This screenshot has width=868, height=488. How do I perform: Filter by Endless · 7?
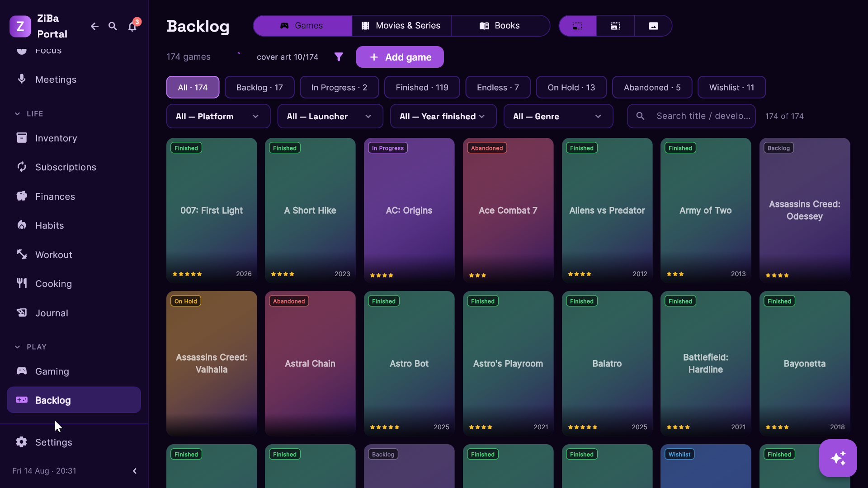pos(498,87)
